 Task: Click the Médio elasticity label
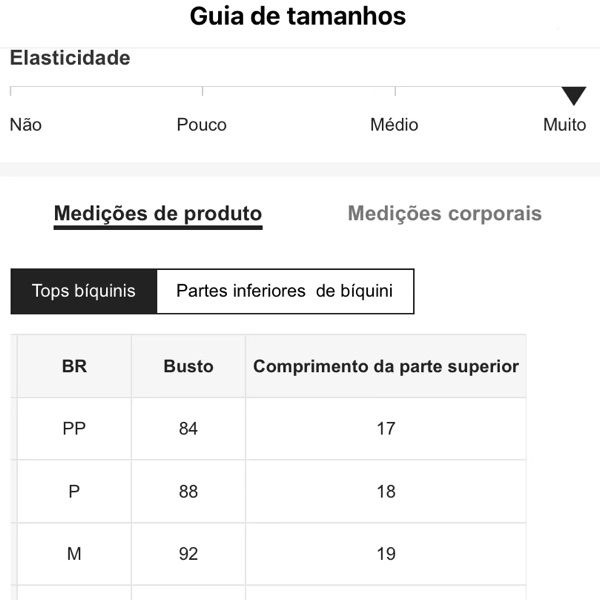[x=394, y=125]
